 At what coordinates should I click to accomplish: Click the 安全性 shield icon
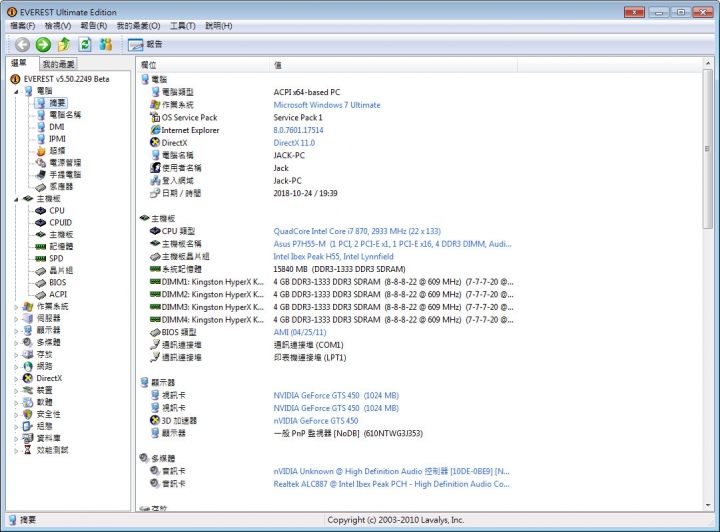[x=28, y=414]
